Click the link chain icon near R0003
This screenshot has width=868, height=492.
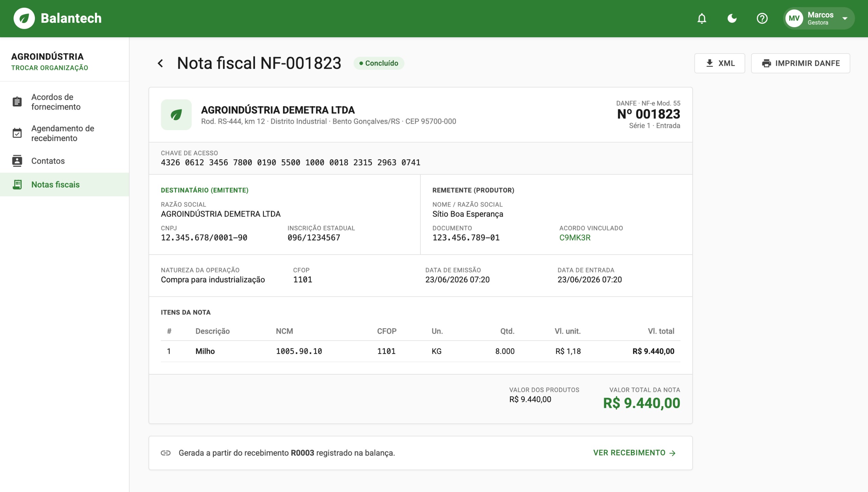click(x=165, y=453)
